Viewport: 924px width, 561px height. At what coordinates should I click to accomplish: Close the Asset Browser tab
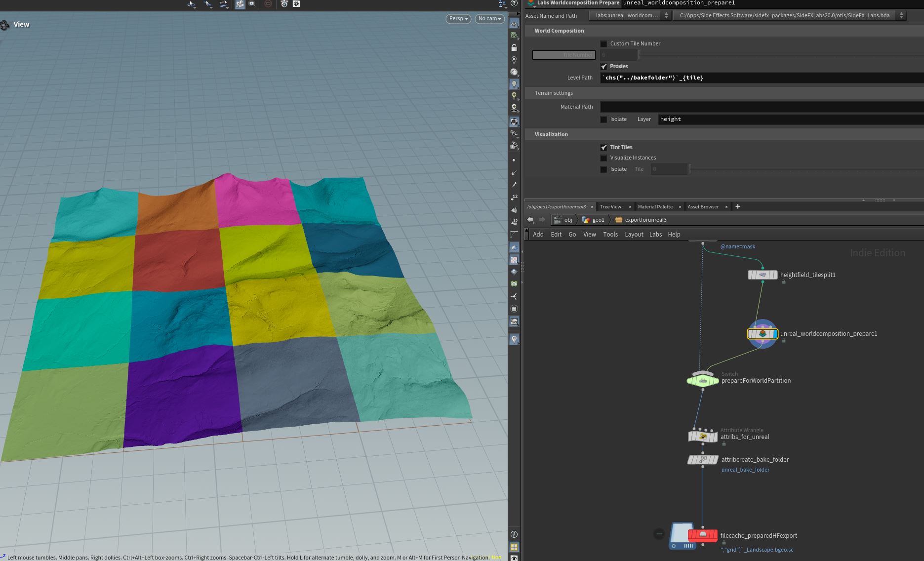[726, 207]
